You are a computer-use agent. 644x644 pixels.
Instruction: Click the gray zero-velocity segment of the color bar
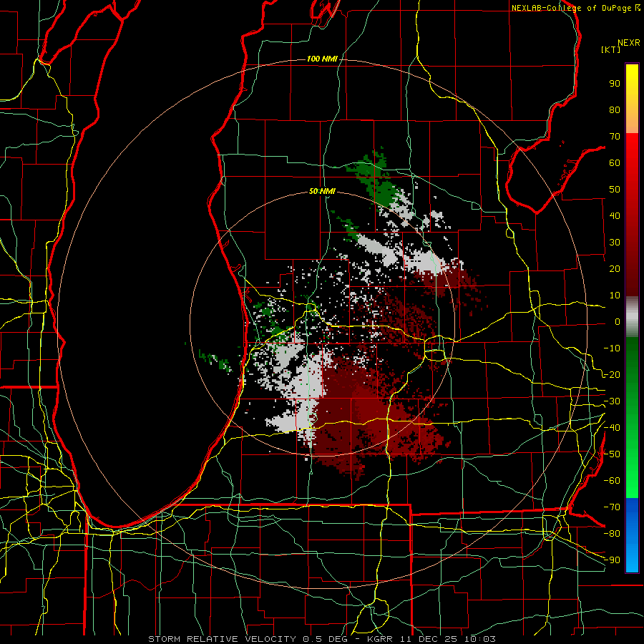632,317
